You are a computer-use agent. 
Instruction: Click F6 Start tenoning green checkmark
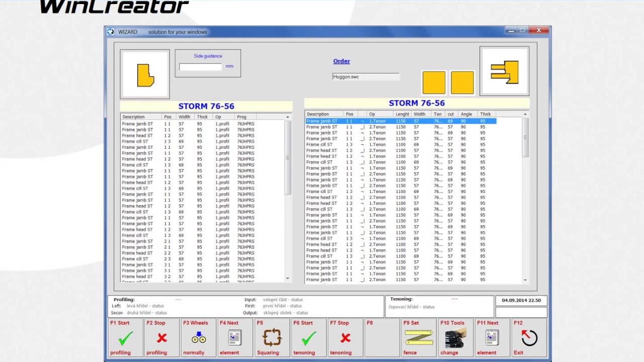(x=309, y=338)
